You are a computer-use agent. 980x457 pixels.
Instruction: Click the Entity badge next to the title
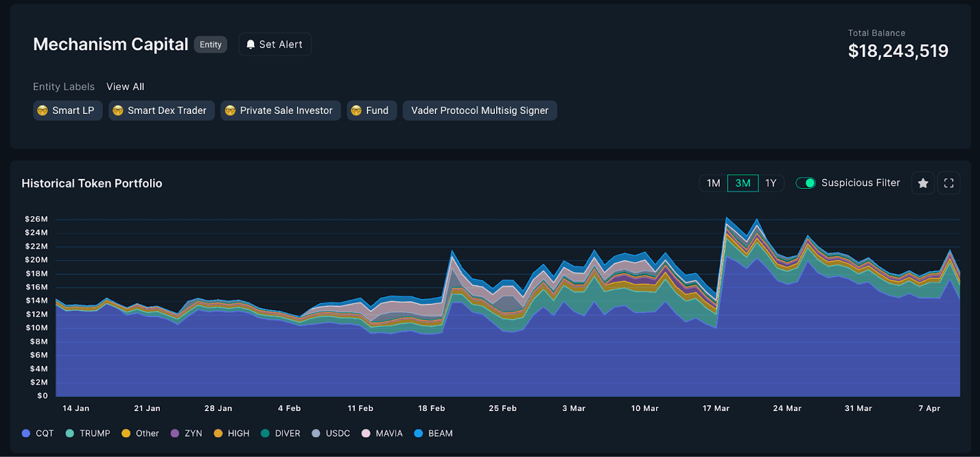[211, 45]
